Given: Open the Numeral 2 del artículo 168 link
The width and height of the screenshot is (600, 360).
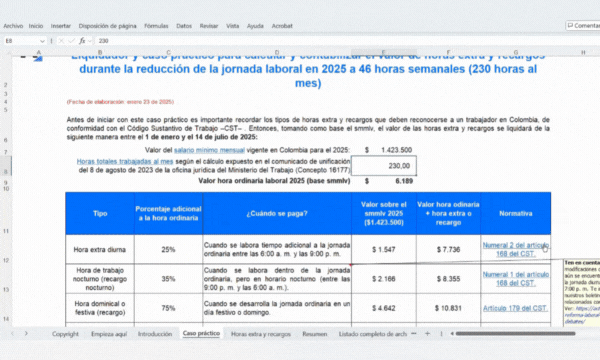Looking at the screenshot, I should click(515, 249).
